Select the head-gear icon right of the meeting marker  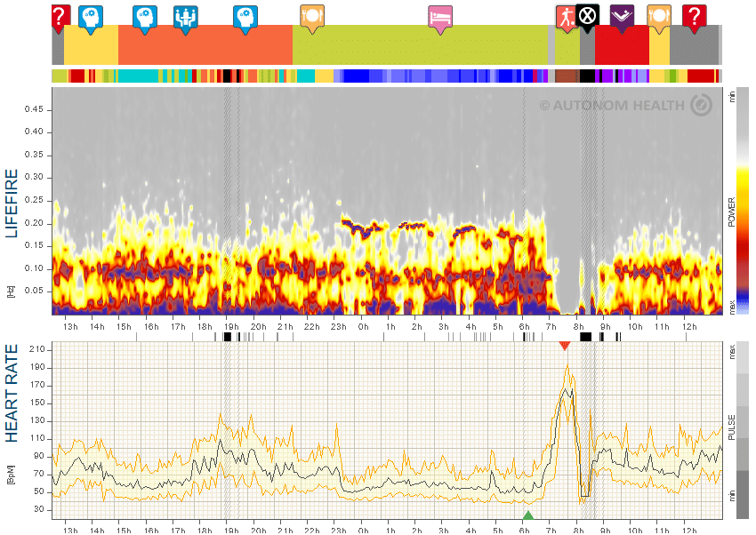pyautogui.click(x=245, y=20)
